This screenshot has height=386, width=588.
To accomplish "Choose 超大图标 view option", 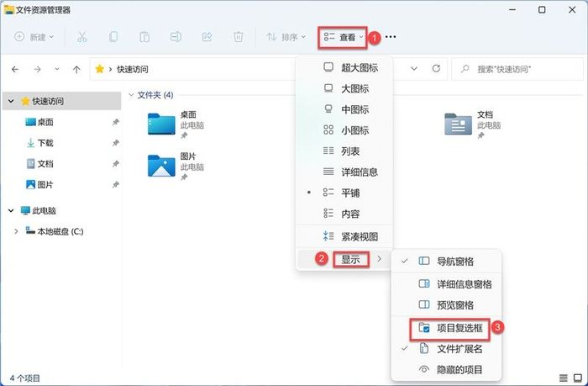I will 357,67.
